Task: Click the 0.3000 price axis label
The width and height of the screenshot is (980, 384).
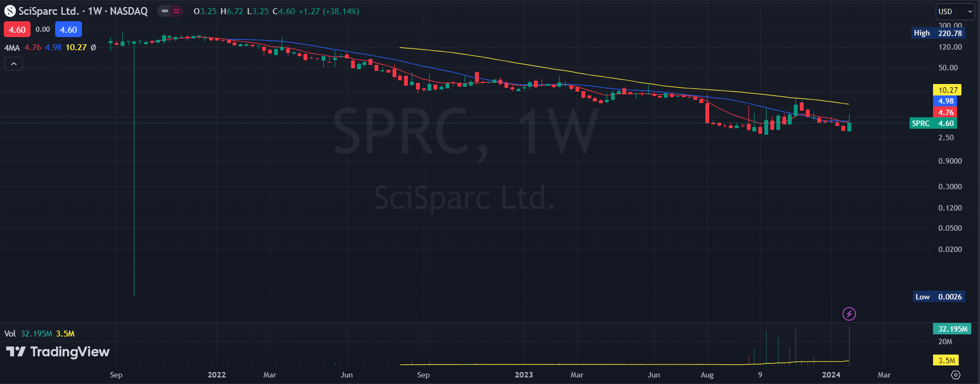Action: 950,187
